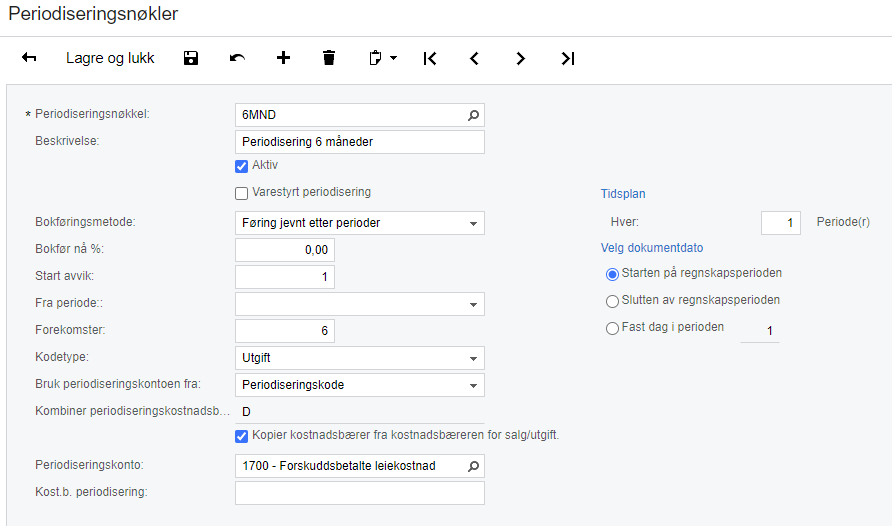
Task: Jump to last record icon
Action: click(568, 58)
